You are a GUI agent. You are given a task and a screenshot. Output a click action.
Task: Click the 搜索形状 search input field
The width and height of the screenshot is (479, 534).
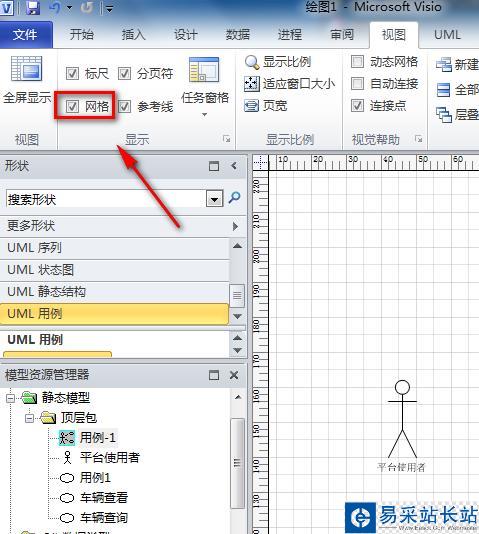pos(105,199)
